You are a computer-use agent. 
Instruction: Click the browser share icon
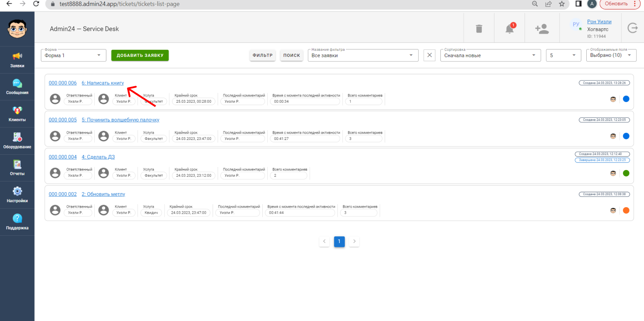pyautogui.click(x=548, y=4)
